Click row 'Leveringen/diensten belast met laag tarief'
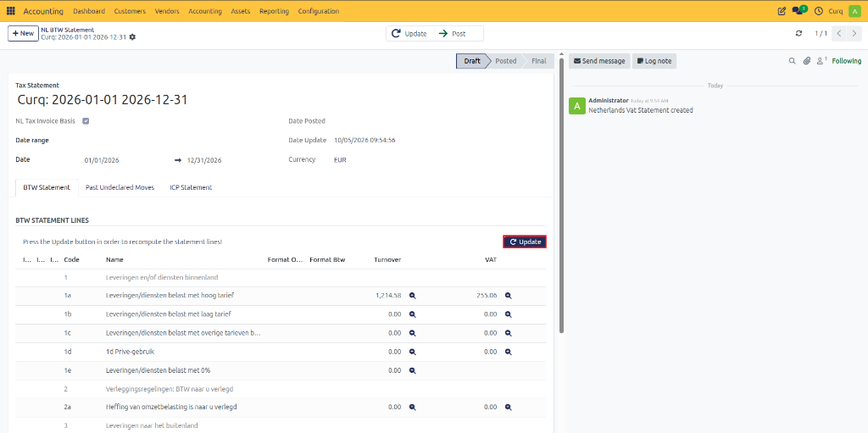 coord(281,314)
